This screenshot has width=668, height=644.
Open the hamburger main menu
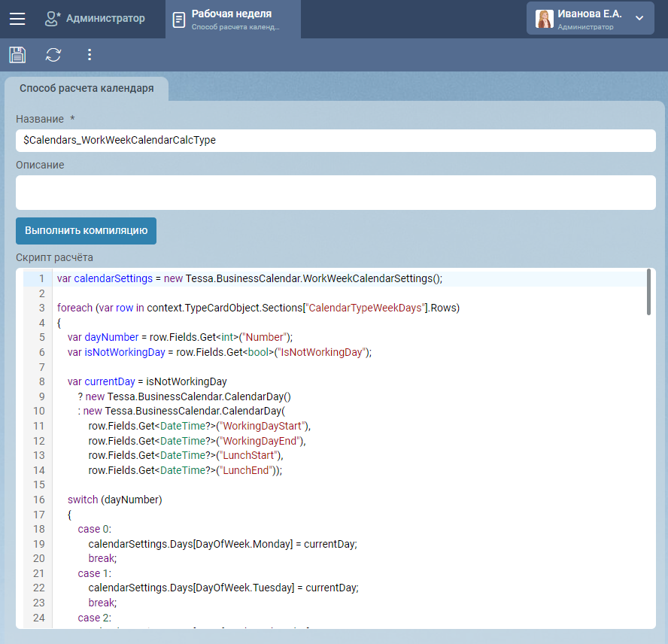[17, 19]
